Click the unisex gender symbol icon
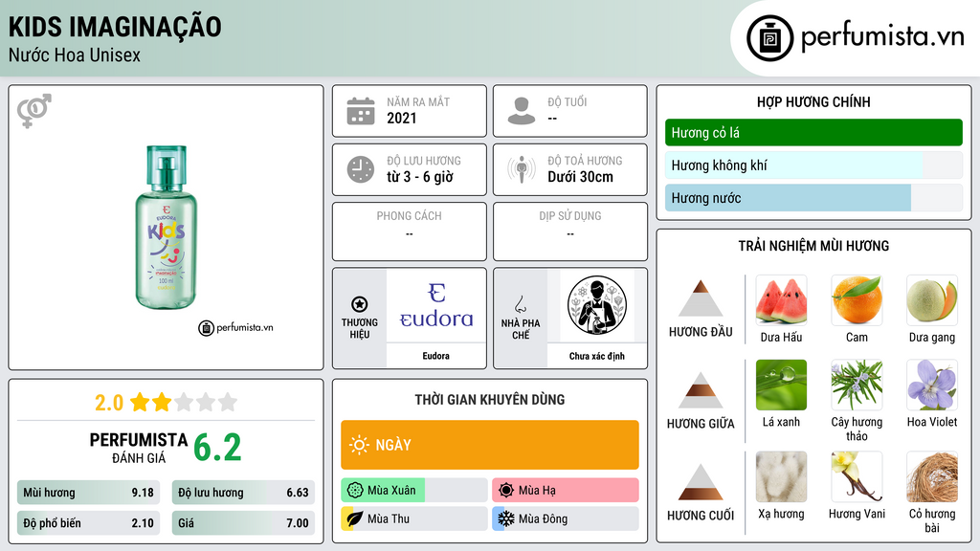 coord(33,111)
